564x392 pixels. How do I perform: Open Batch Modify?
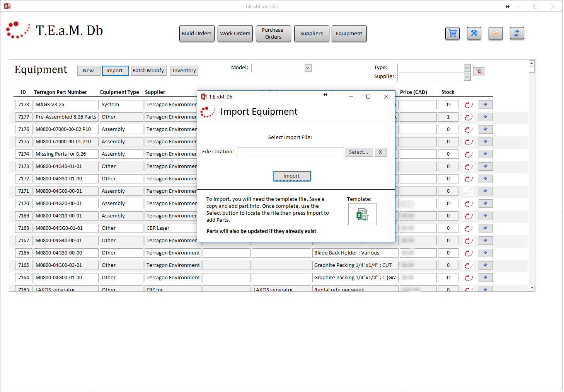(149, 71)
